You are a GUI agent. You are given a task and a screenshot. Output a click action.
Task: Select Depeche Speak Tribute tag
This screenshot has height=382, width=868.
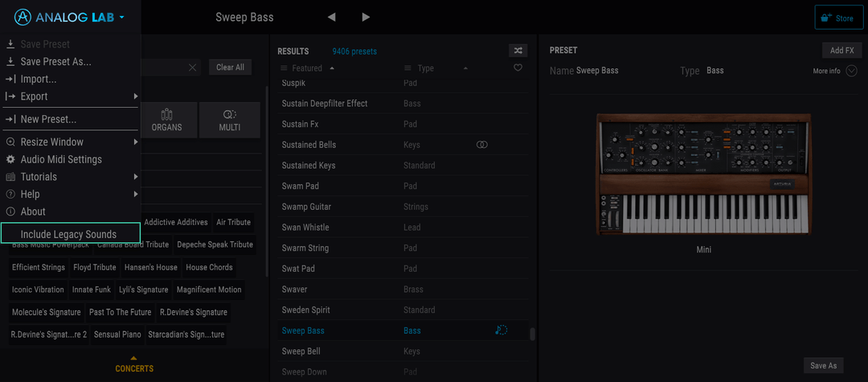pos(215,244)
